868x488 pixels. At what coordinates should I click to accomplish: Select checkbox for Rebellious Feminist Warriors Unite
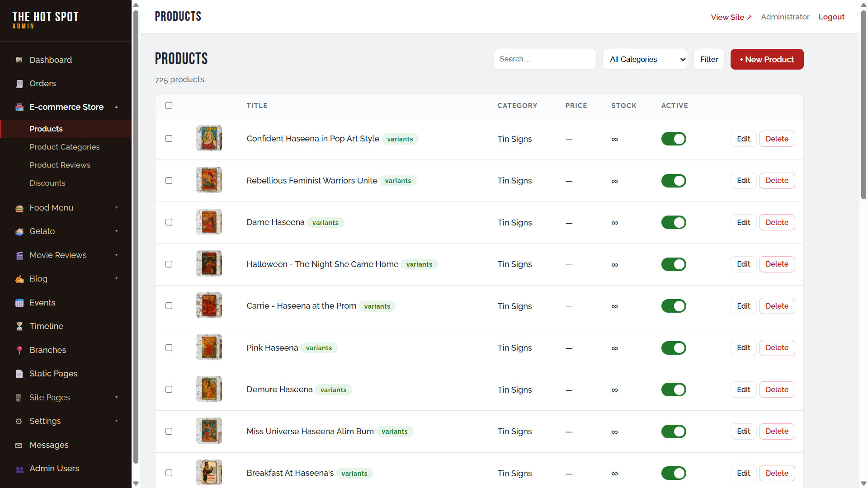(x=169, y=181)
